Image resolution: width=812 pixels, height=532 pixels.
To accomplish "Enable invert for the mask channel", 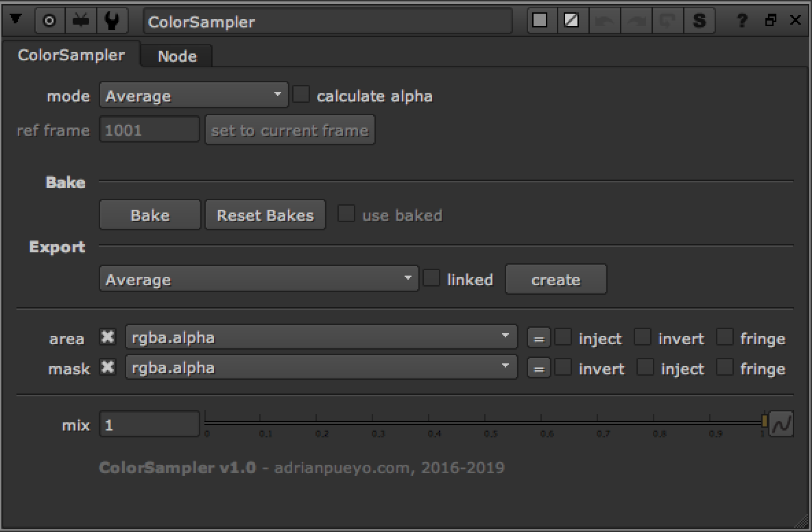I will [562, 367].
